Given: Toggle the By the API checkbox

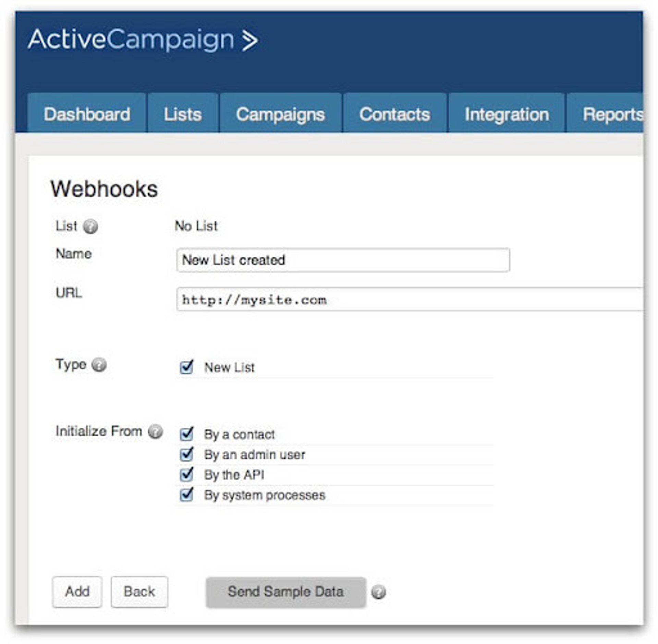Looking at the screenshot, I should pyautogui.click(x=187, y=474).
